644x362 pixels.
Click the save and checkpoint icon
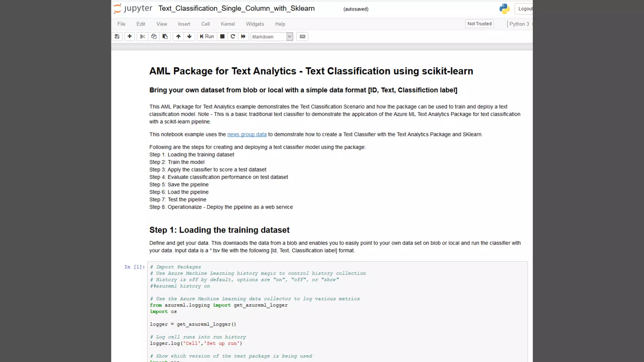[x=117, y=36]
